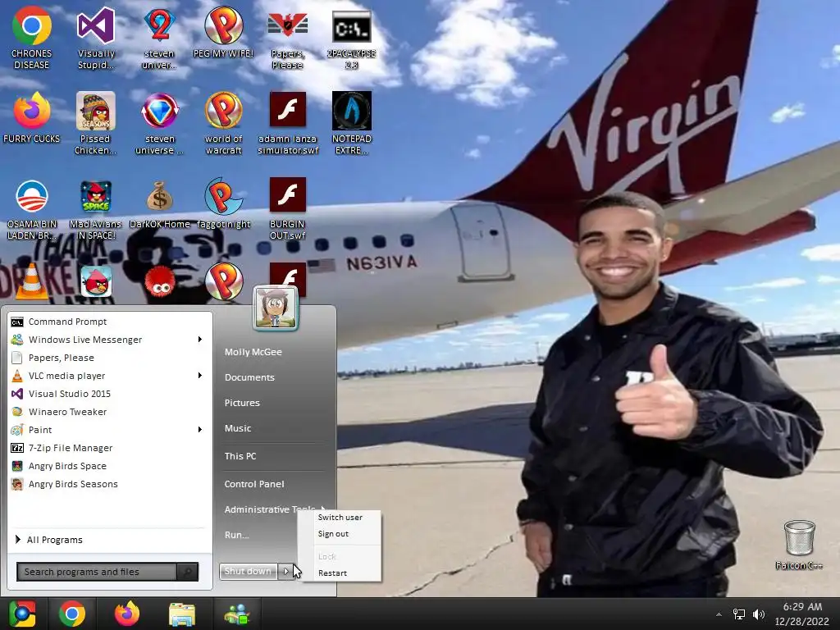Screen dimensions: 840x630
Task: Click the Shut down button
Action: coord(248,571)
